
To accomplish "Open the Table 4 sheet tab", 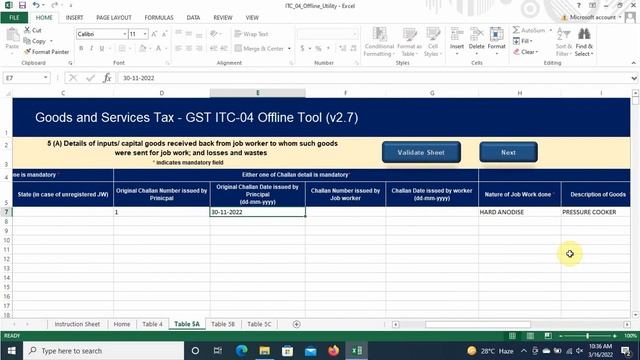I will point(152,324).
